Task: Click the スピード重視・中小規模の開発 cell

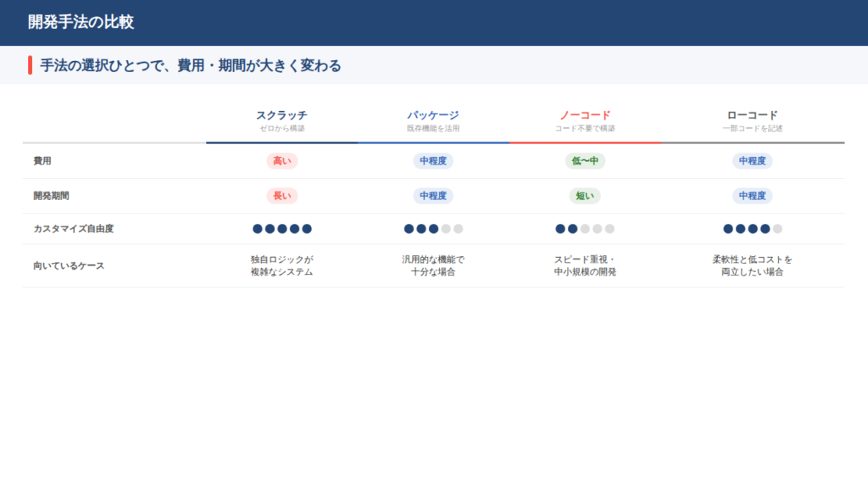Action: pyautogui.click(x=585, y=265)
